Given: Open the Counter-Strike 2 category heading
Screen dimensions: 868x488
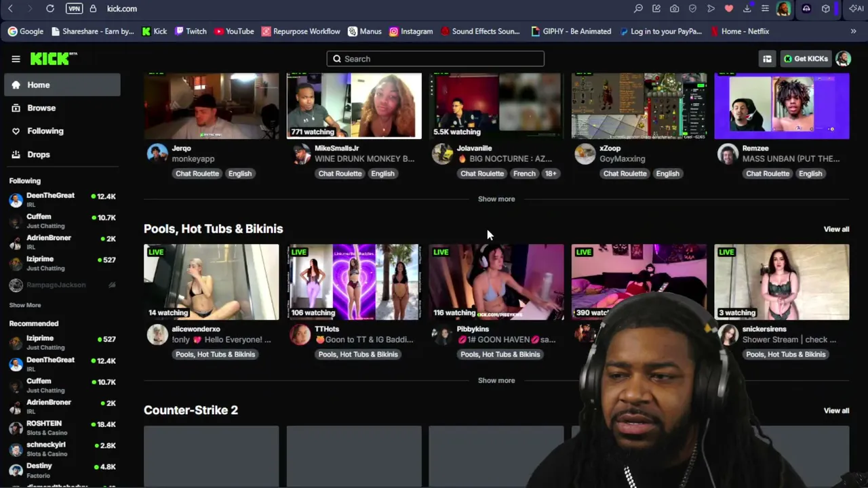Looking at the screenshot, I should [x=191, y=410].
